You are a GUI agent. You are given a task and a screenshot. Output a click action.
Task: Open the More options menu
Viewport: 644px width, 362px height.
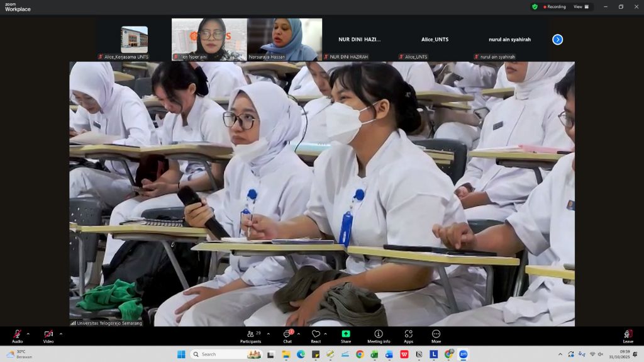pos(436,335)
